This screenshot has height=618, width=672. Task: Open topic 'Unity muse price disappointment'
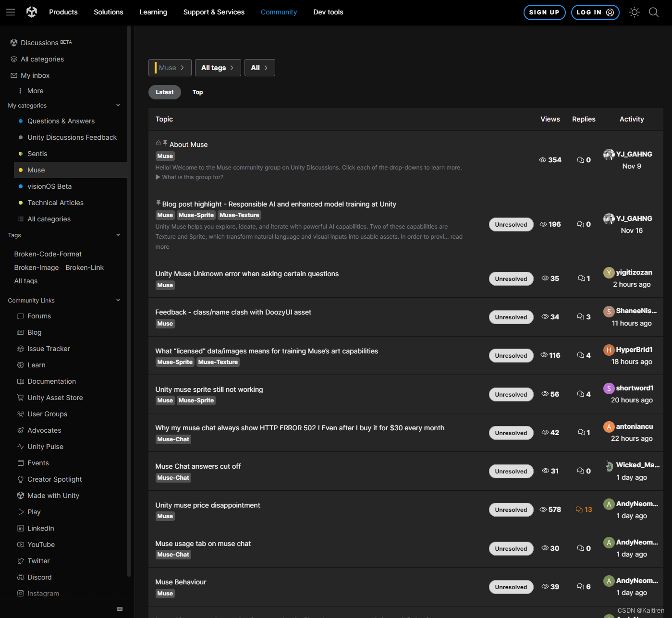[x=208, y=505]
